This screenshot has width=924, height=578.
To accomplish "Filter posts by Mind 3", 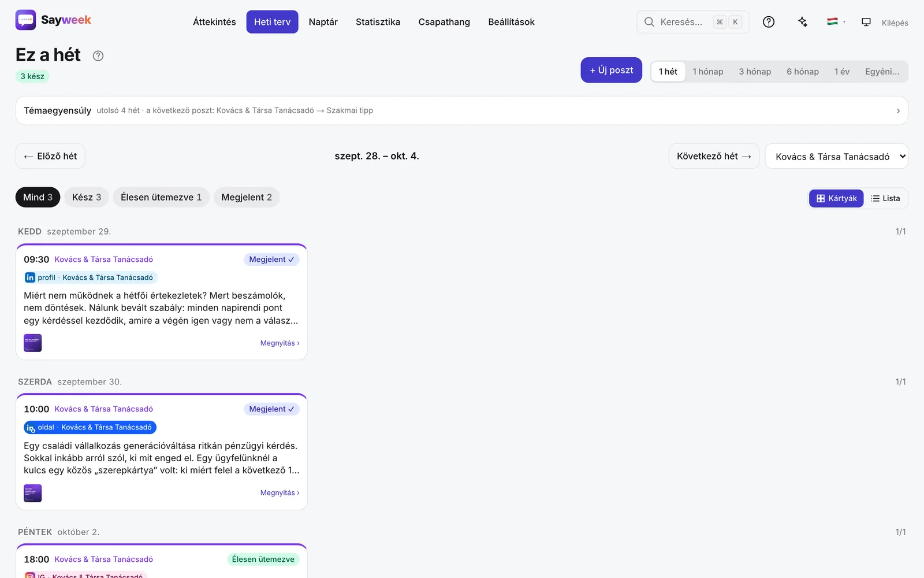I will coord(38,197).
